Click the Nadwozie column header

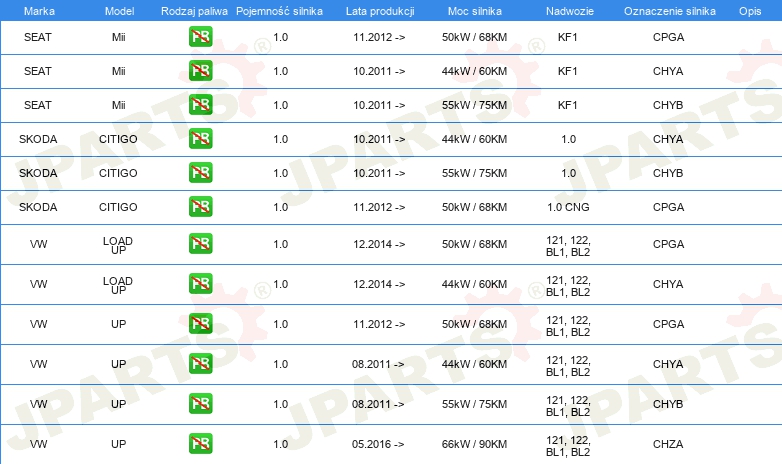pyautogui.click(x=570, y=11)
